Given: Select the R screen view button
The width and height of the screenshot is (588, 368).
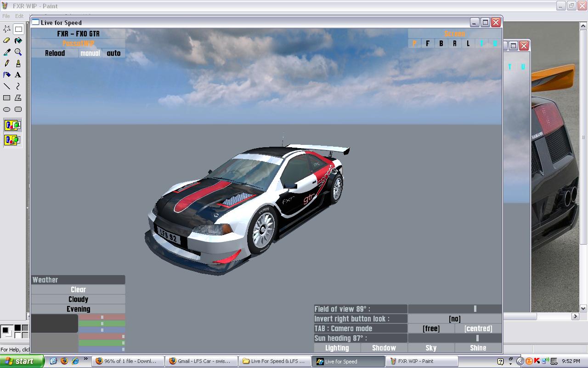Looking at the screenshot, I should (455, 43).
